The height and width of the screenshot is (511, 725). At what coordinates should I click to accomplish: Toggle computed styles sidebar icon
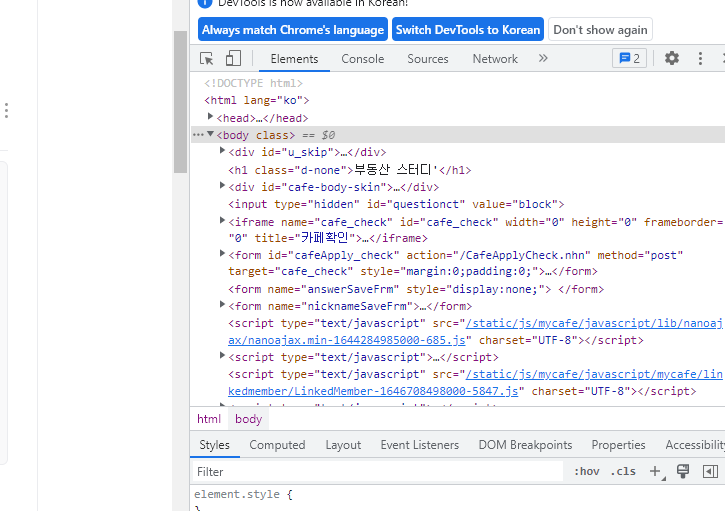point(710,471)
